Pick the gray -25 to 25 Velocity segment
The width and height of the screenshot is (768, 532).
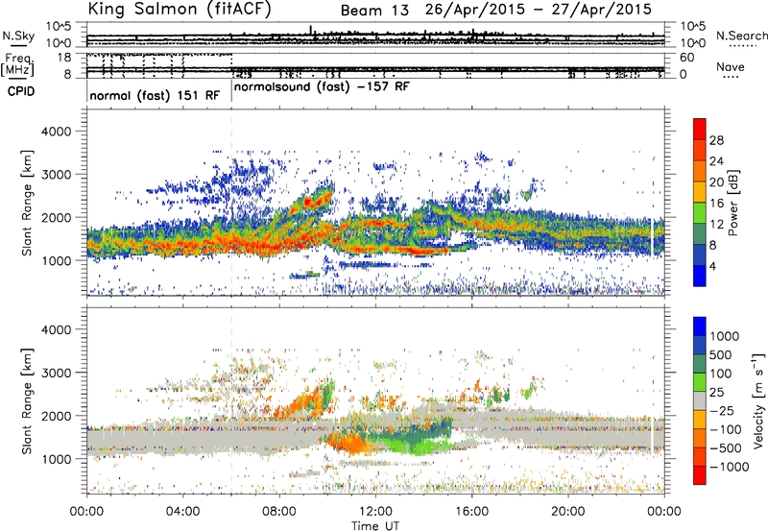[x=700, y=401]
